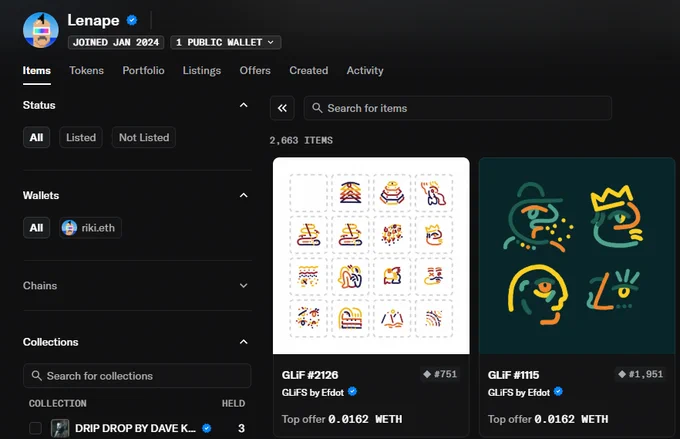This screenshot has height=439, width=680.
Task: Open the GLiF #2126 item title
Action: point(310,375)
